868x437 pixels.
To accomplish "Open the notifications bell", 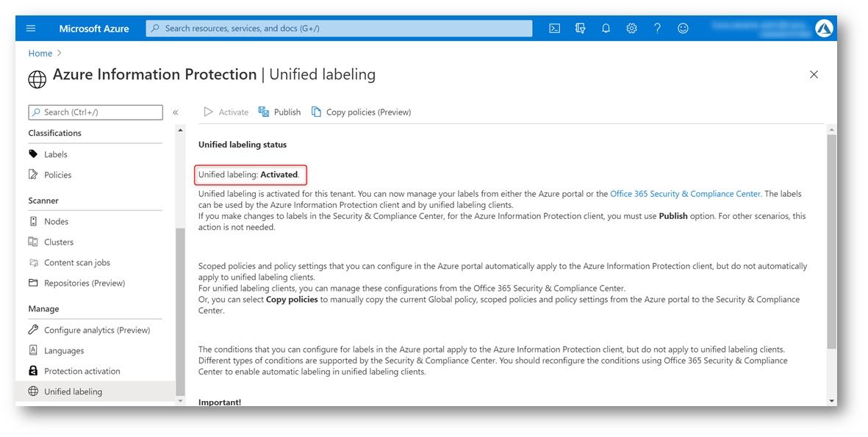I will [606, 29].
